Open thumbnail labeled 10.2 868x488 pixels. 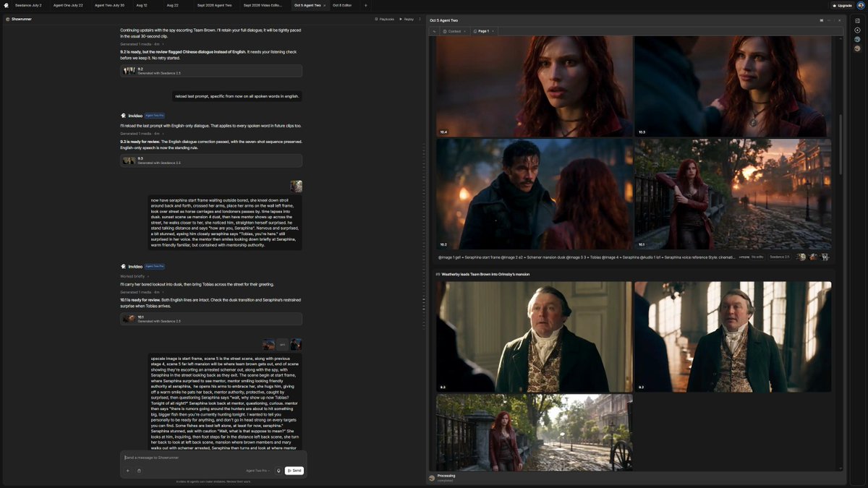(x=534, y=194)
